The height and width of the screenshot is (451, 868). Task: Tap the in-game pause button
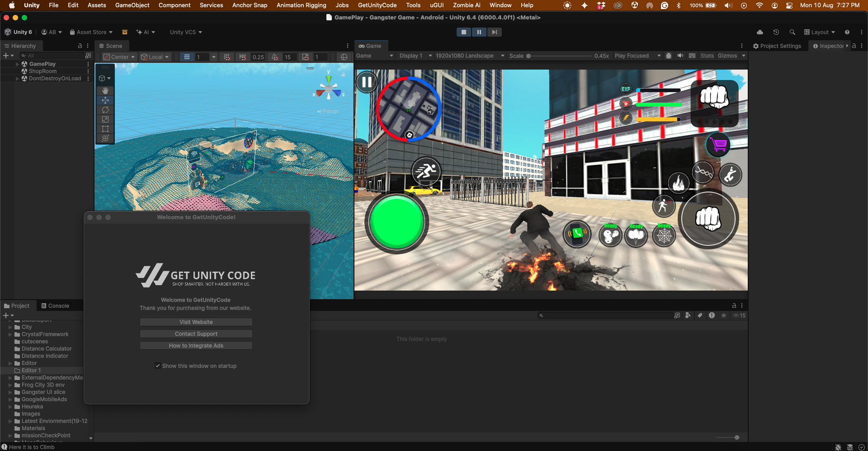coord(367,82)
